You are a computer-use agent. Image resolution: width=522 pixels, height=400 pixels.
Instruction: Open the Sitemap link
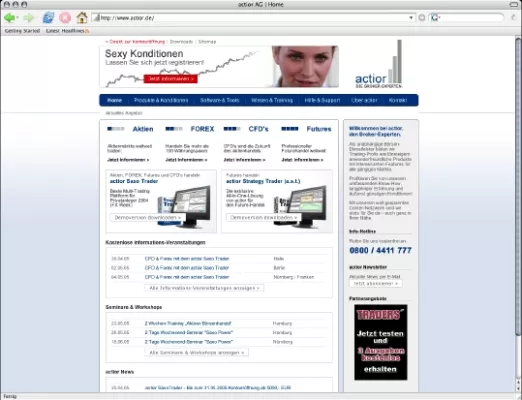[207, 42]
